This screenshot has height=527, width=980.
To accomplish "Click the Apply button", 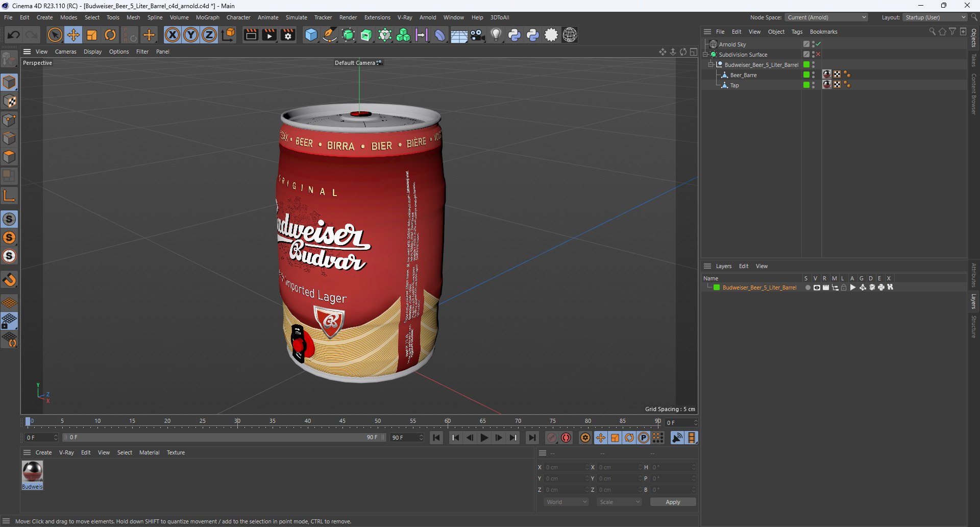I will (673, 502).
